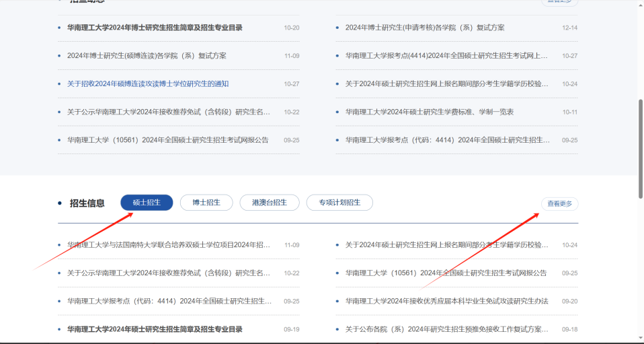
Task: Open 2024年博士研究生(硕博连读)各学院（系）复试方案
Action: coord(147,56)
